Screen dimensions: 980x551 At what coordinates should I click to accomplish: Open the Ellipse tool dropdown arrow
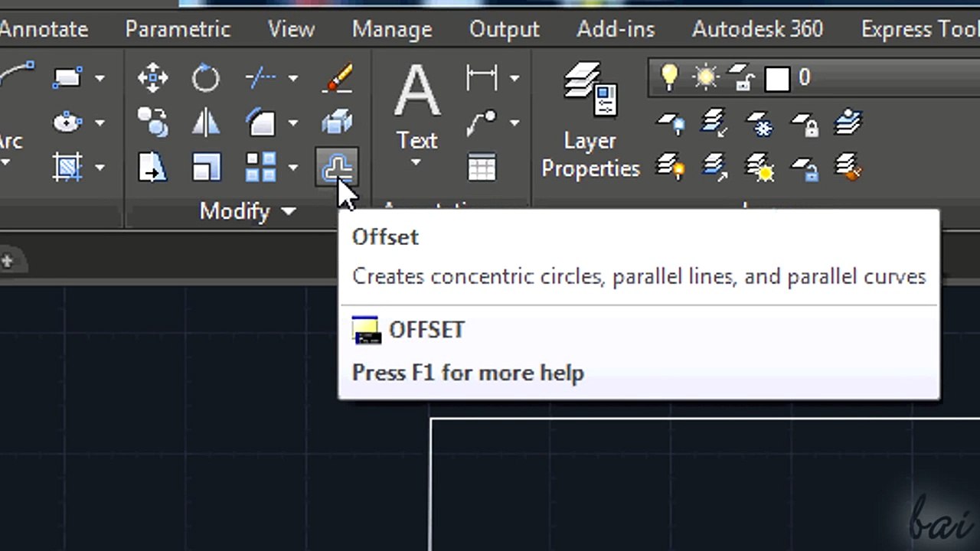tap(100, 122)
